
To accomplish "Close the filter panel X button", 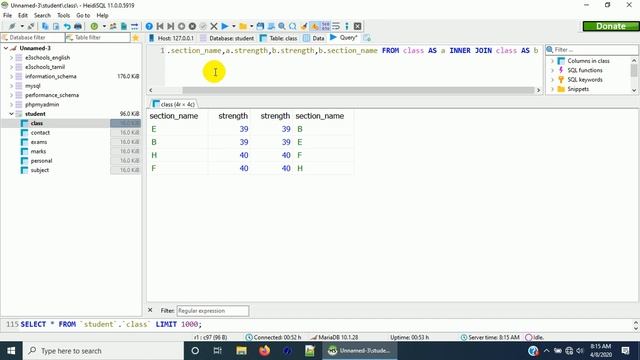I will [150, 310].
